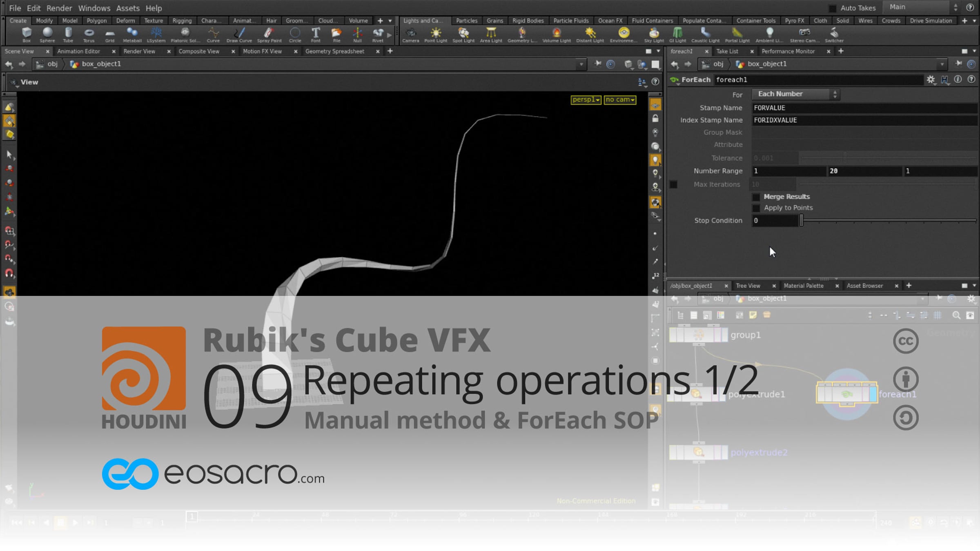Click the Spot Light tool icon
Image resolution: width=980 pixels, height=551 pixels.
pos(463,34)
